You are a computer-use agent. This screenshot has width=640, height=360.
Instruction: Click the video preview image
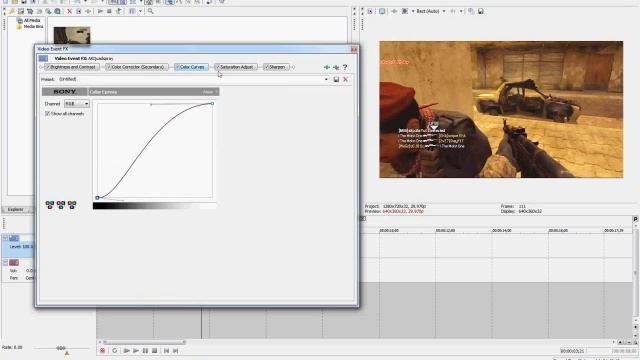[x=501, y=109]
